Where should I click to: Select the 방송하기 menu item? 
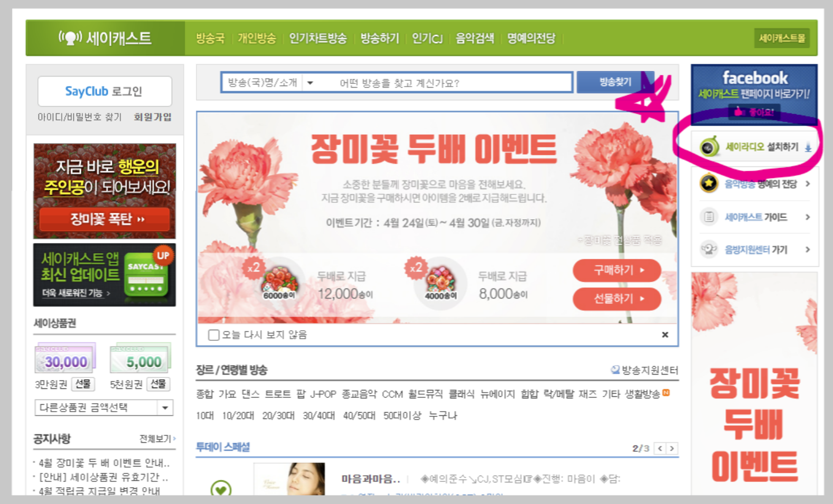click(379, 38)
